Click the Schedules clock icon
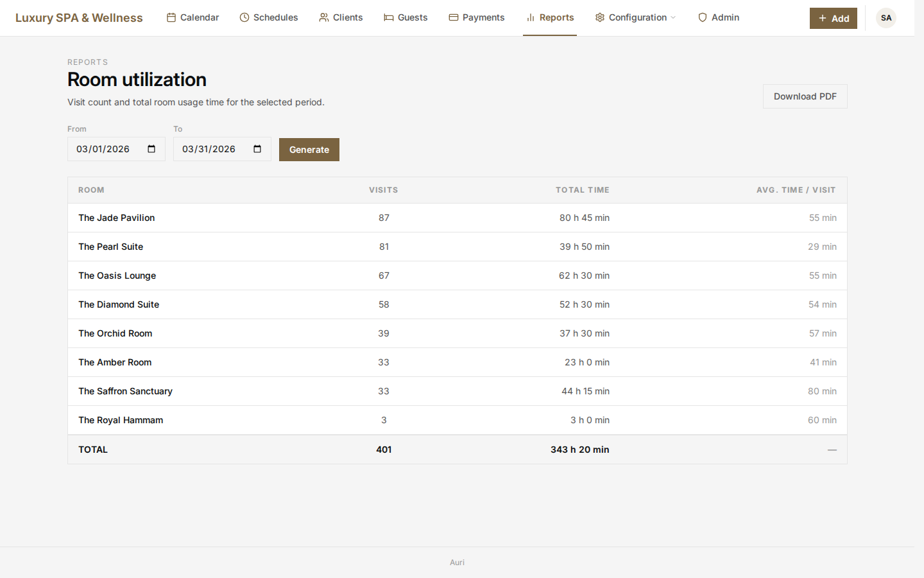Viewport: 924px width, 578px height. (x=244, y=17)
